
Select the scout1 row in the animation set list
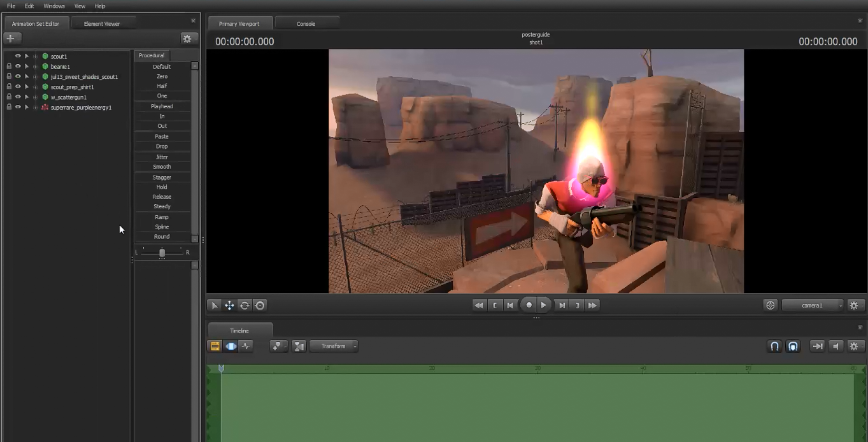click(66, 56)
